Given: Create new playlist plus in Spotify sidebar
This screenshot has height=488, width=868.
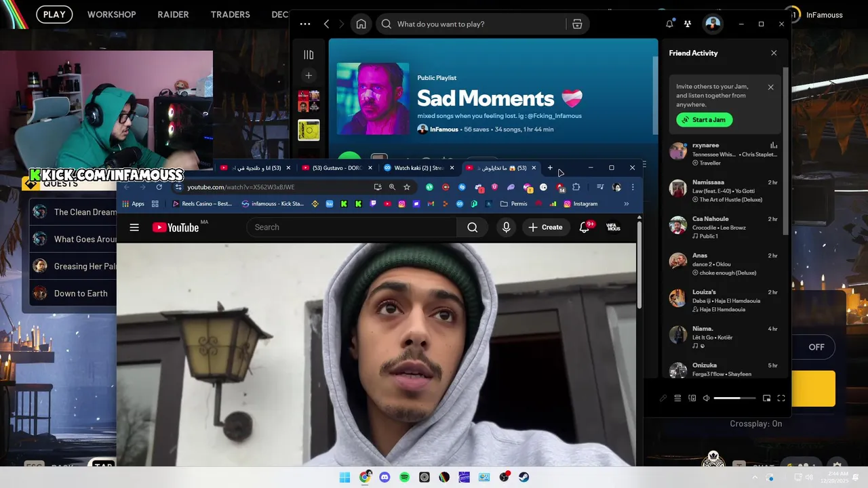Looking at the screenshot, I should pos(309,75).
